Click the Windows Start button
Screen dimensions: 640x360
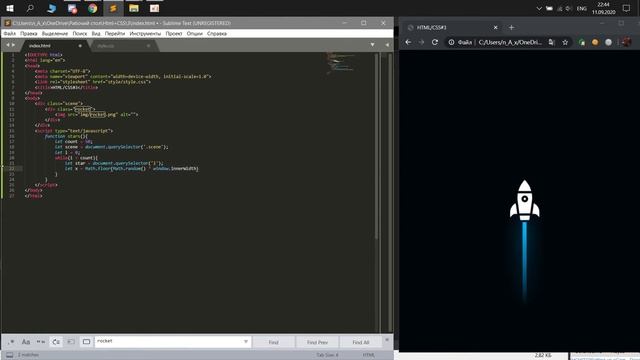(10, 8)
